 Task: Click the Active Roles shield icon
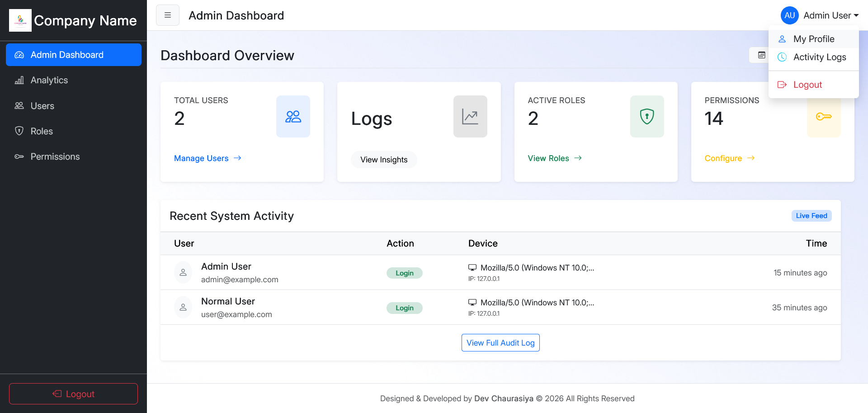(646, 117)
